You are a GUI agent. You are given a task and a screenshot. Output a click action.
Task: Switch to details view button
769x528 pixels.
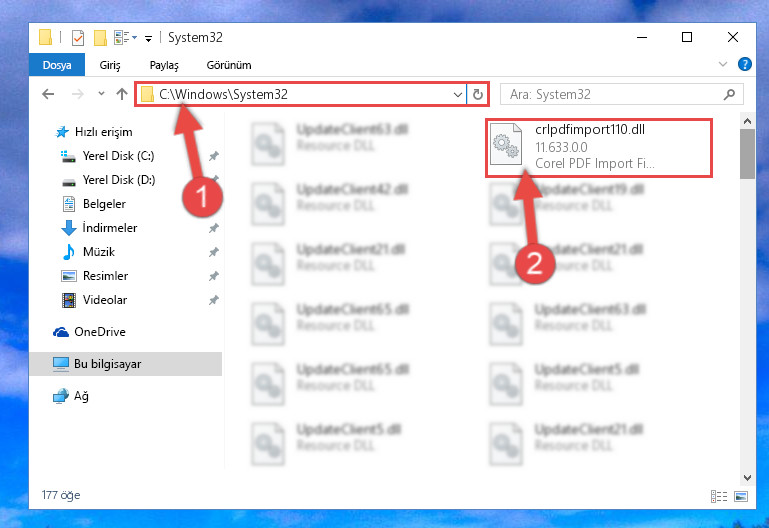click(719, 496)
